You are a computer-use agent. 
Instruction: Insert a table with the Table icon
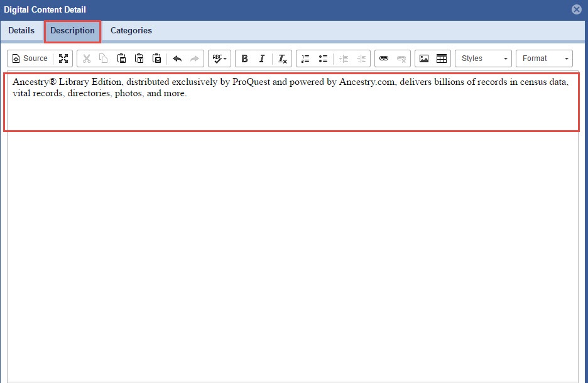[442, 58]
